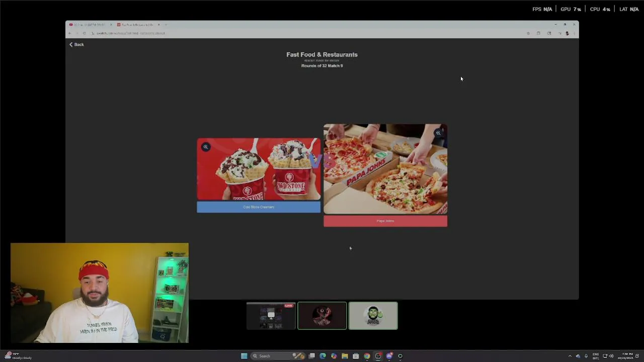The width and height of the screenshot is (644, 362).
Task: Click the Cold Stone ice cream picture
Action: click(x=259, y=169)
